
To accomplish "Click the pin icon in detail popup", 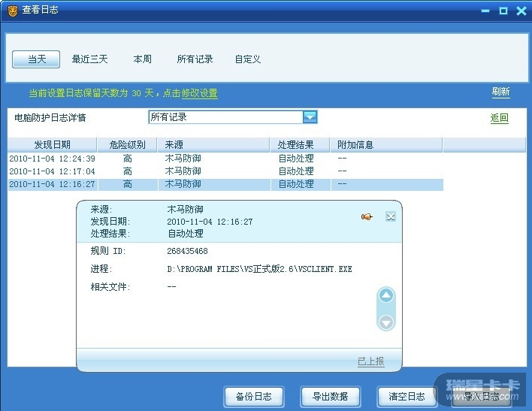I will (367, 216).
